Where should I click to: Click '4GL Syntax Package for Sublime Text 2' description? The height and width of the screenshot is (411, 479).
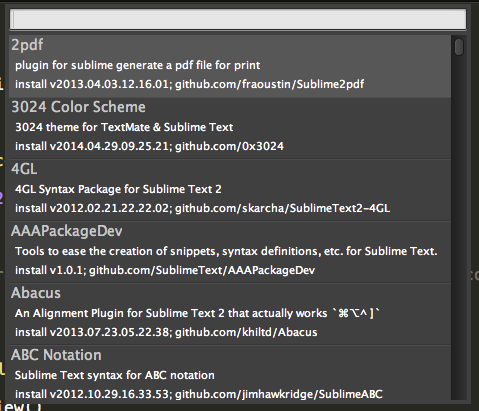118,189
